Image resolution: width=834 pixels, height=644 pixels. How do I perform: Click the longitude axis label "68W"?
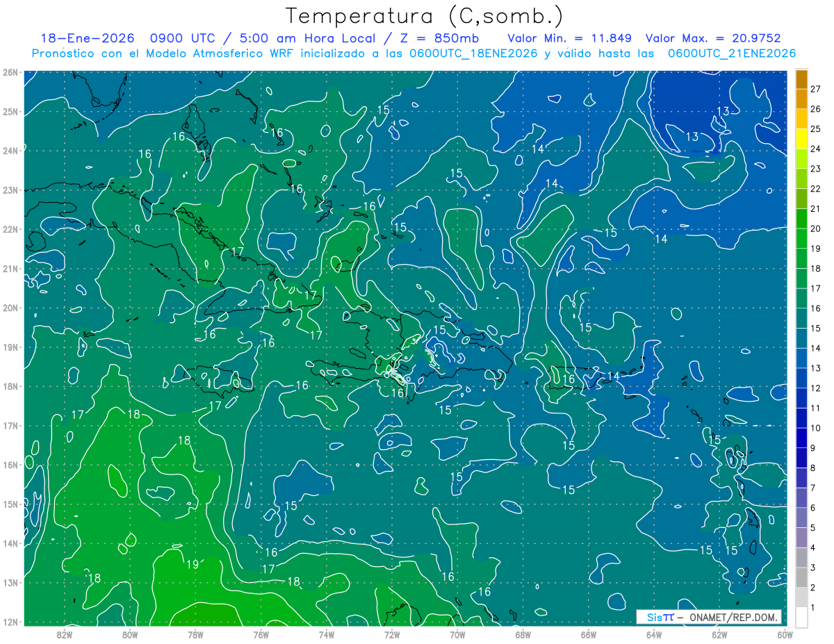[523, 634]
